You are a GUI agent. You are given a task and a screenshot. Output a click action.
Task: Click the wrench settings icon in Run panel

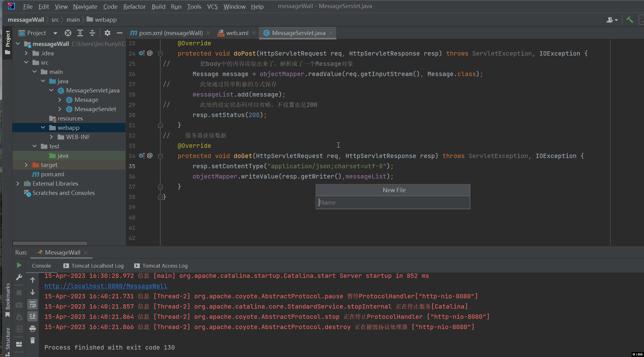click(19, 277)
